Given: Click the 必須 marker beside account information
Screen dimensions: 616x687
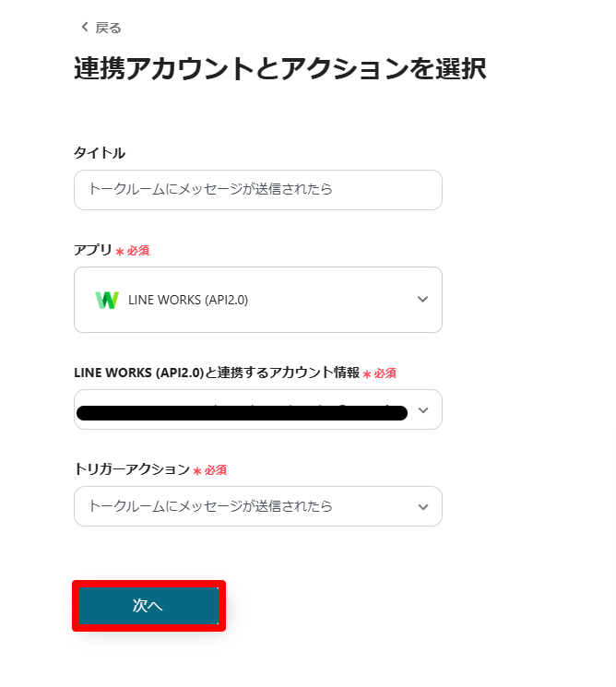Looking at the screenshot, I should pos(385,373).
